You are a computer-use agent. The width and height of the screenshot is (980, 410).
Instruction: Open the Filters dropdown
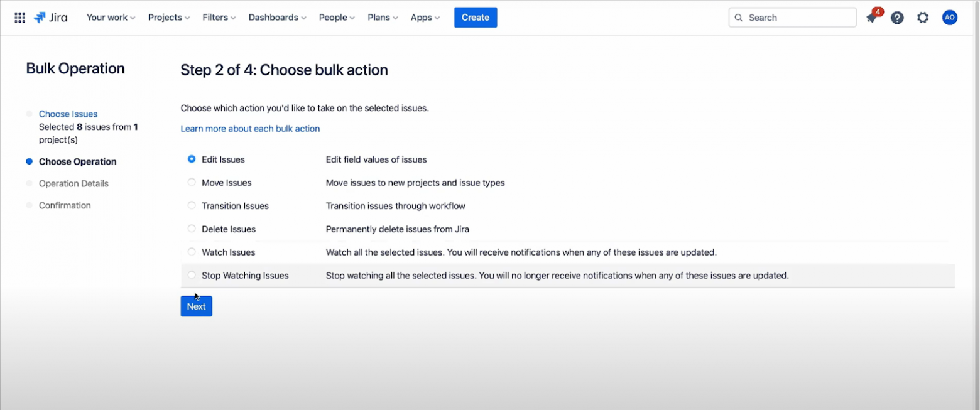[219, 18]
